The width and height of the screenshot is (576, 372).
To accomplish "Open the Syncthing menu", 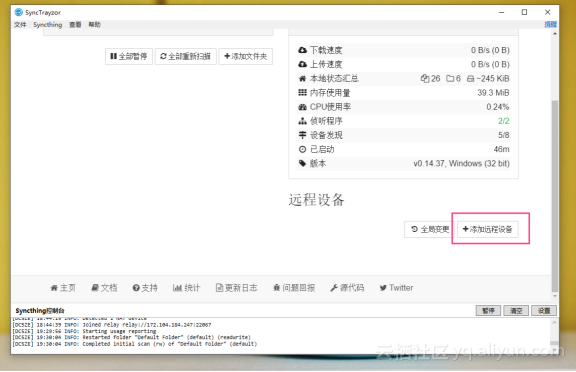I will coord(48,25).
